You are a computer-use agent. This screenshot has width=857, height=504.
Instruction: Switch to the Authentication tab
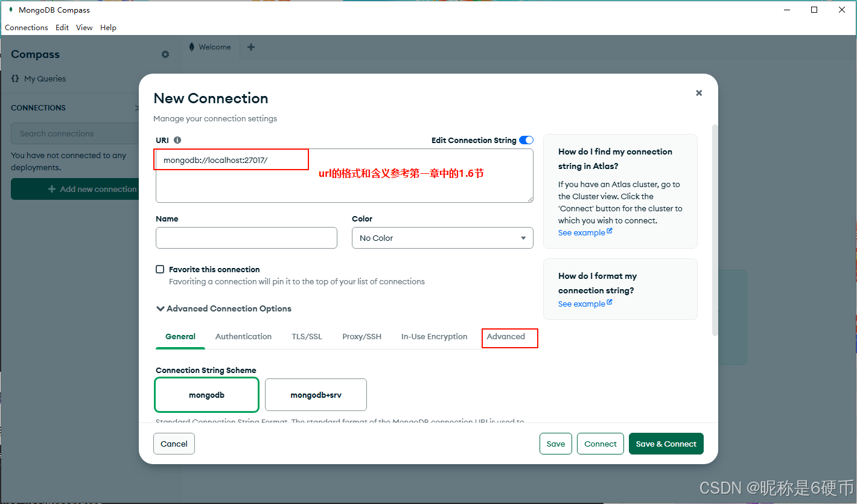pyautogui.click(x=243, y=337)
